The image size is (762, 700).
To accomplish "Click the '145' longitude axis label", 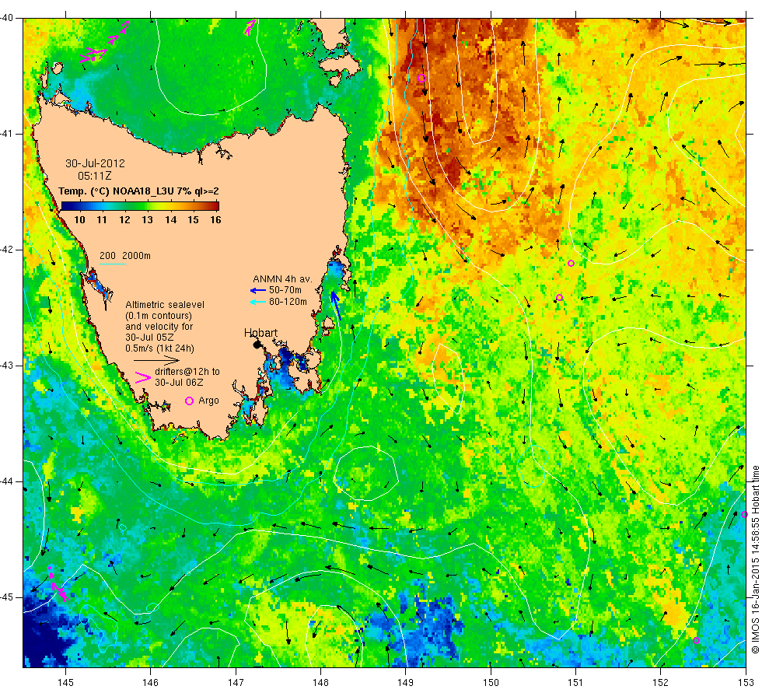I will point(65,683).
